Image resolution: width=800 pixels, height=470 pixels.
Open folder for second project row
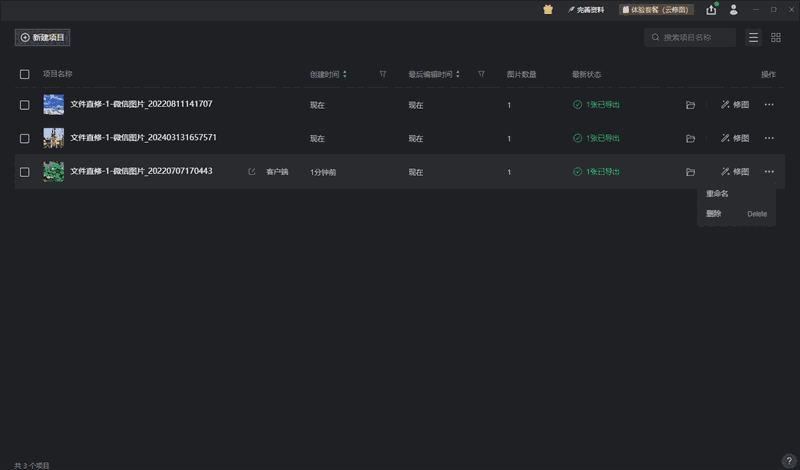pyautogui.click(x=690, y=138)
